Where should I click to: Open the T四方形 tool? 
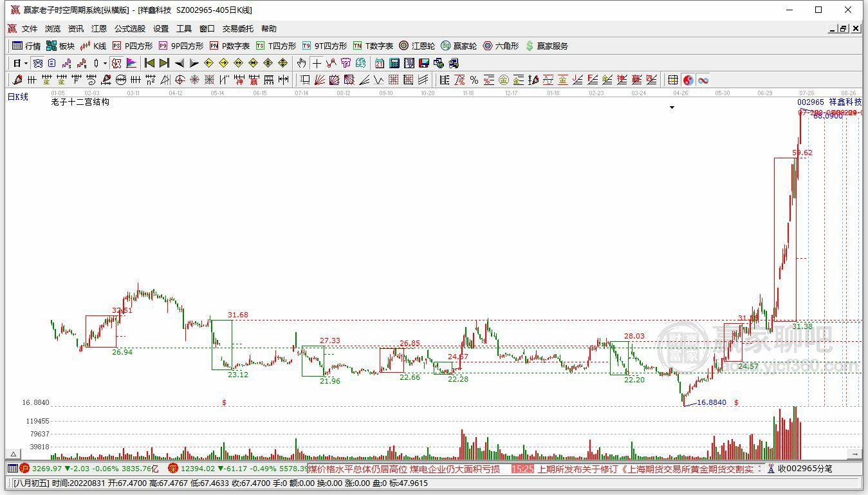276,46
